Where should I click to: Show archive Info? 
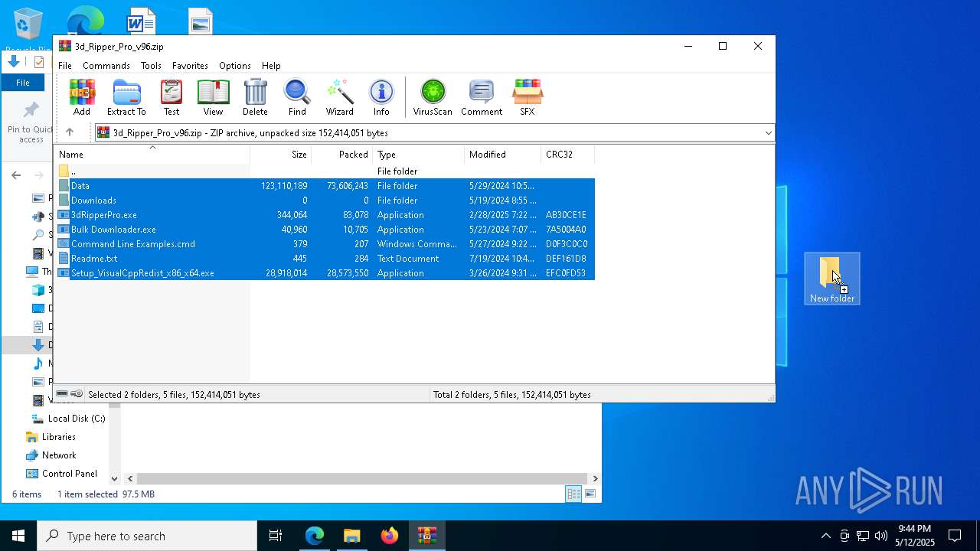[x=381, y=97]
